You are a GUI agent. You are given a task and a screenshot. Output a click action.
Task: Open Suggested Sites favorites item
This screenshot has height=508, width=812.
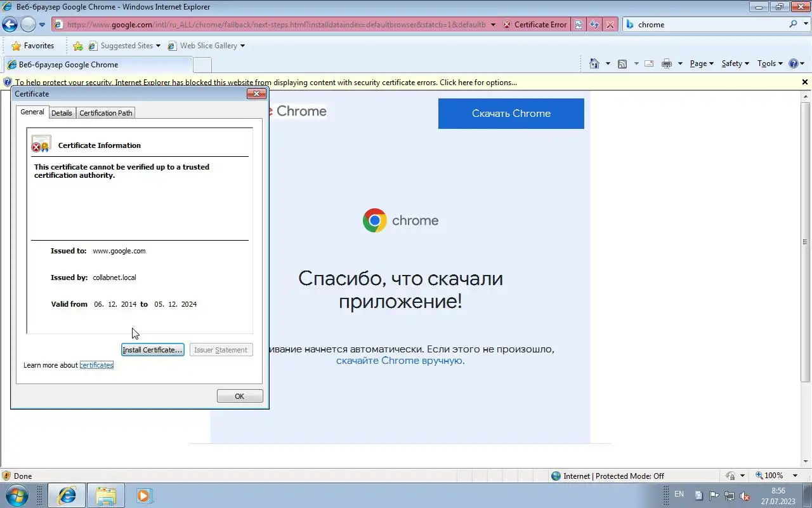coord(124,46)
